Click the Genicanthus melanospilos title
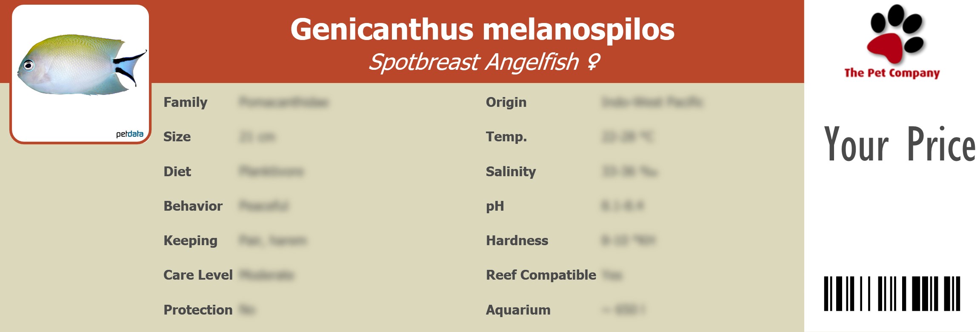Image resolution: width=980 pixels, height=332 pixels. [482, 29]
